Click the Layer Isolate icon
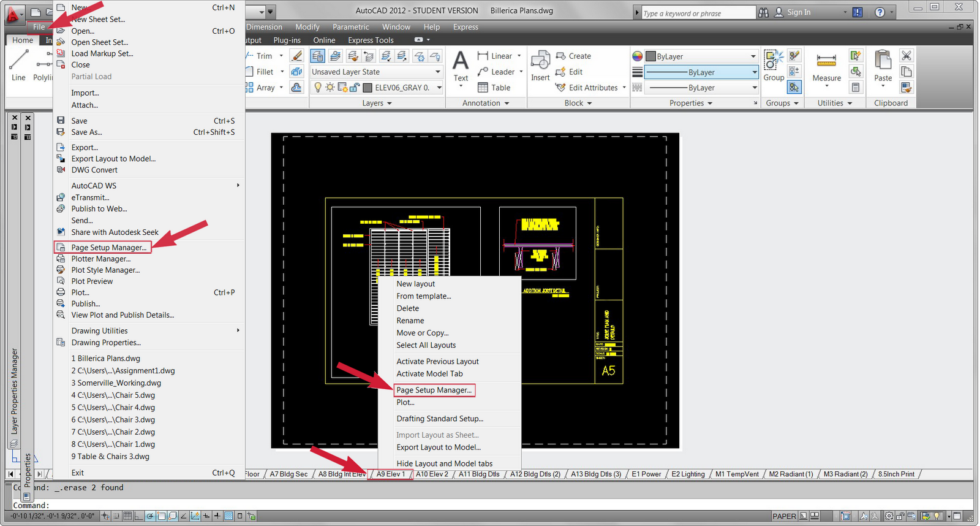This screenshot has width=980, height=526. click(386, 56)
